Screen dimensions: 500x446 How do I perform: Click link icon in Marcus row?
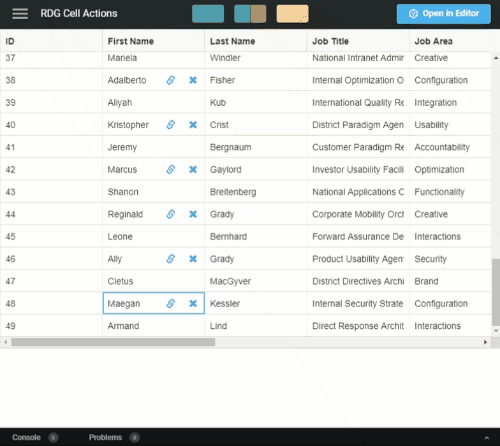(x=171, y=169)
